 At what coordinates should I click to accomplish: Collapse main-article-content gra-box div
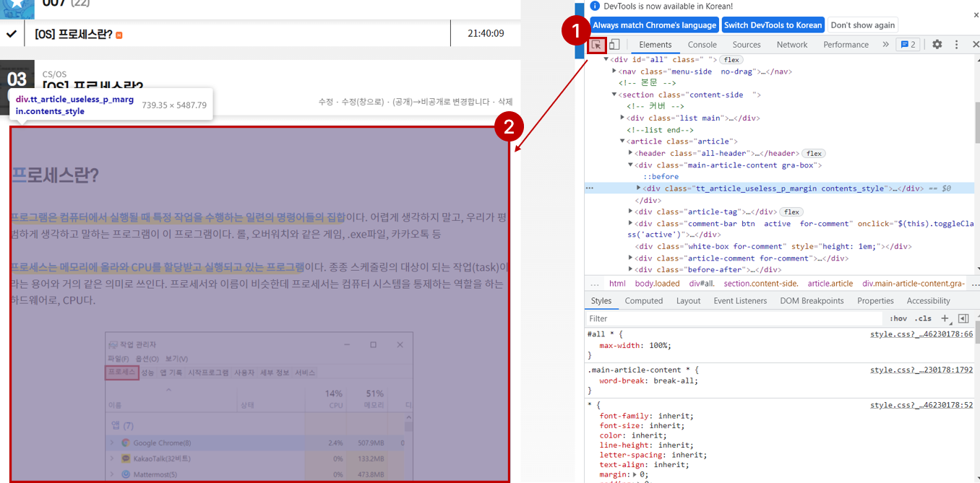pos(630,165)
